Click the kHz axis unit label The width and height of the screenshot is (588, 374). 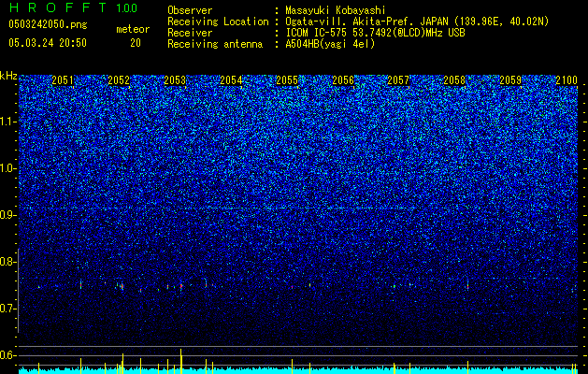coord(8,76)
